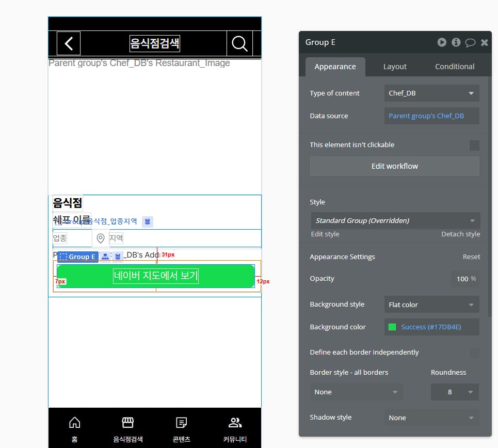Select the Restaurant_Image placeholder area
This screenshot has height=448, width=498.
pyautogui.click(x=155, y=126)
